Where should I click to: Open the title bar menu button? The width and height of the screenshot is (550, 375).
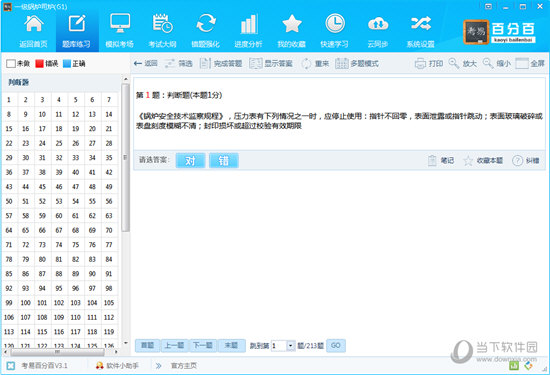[x=488, y=6]
